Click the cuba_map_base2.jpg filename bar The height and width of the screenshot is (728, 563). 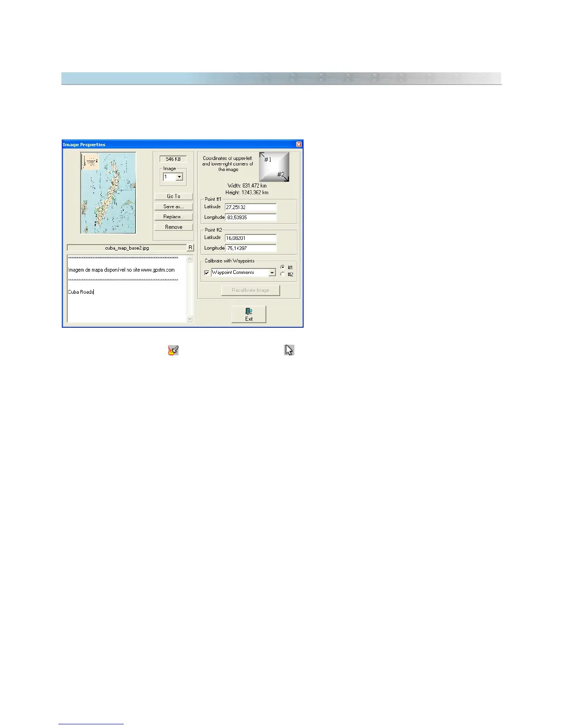click(x=127, y=248)
